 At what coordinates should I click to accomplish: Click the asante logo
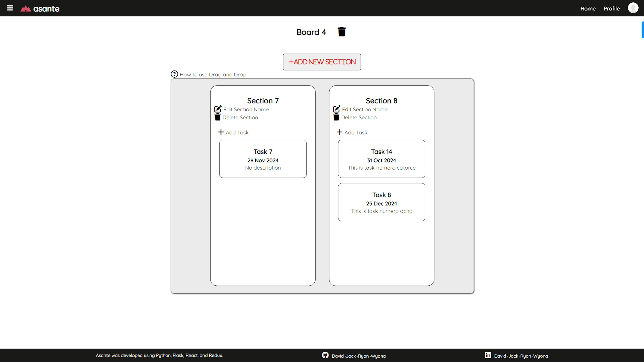point(40,9)
